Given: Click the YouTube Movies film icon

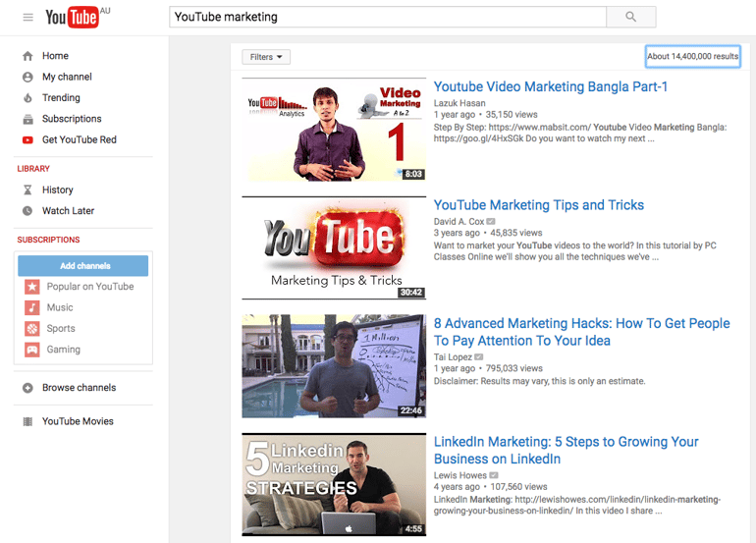Looking at the screenshot, I should coord(27,422).
